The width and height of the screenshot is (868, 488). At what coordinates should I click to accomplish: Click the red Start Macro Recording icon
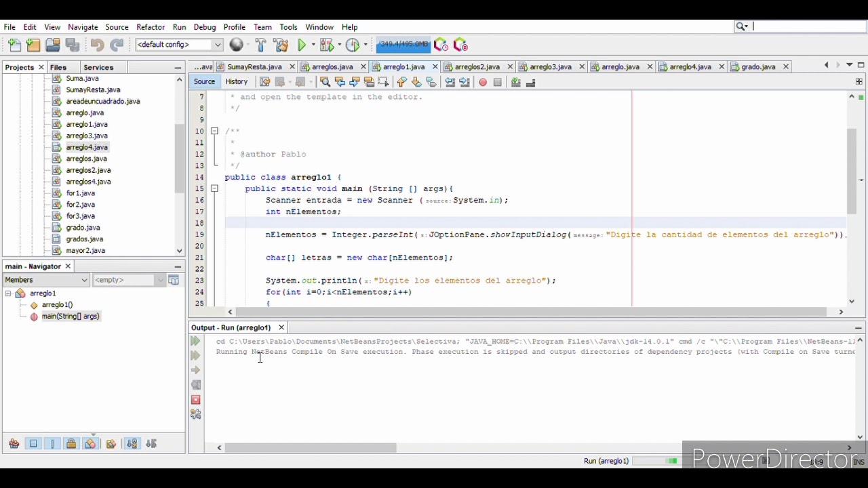(483, 82)
